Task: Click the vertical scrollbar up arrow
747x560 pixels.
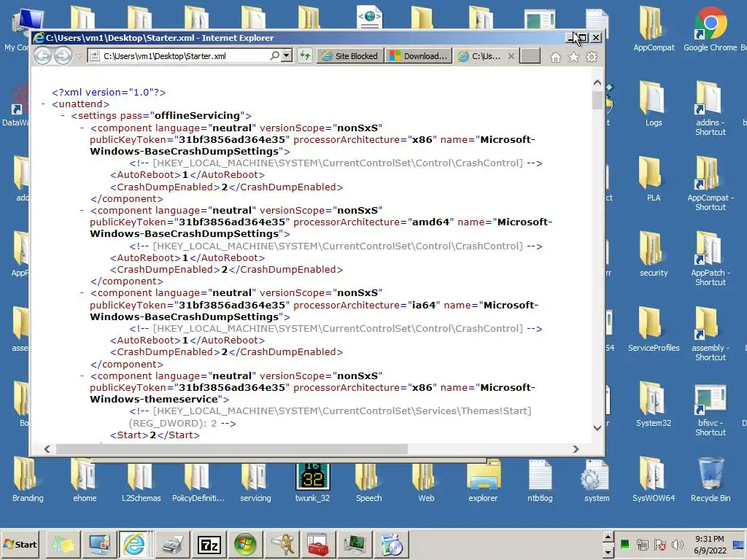Action: (x=597, y=83)
